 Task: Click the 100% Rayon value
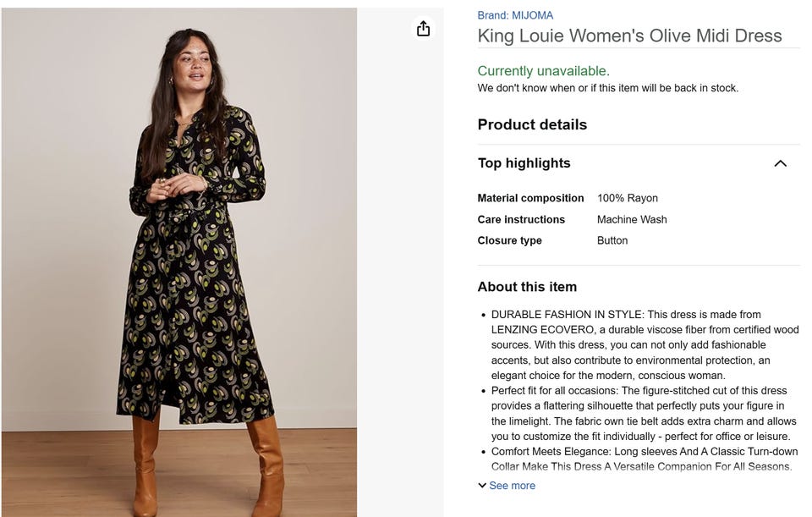click(x=627, y=198)
